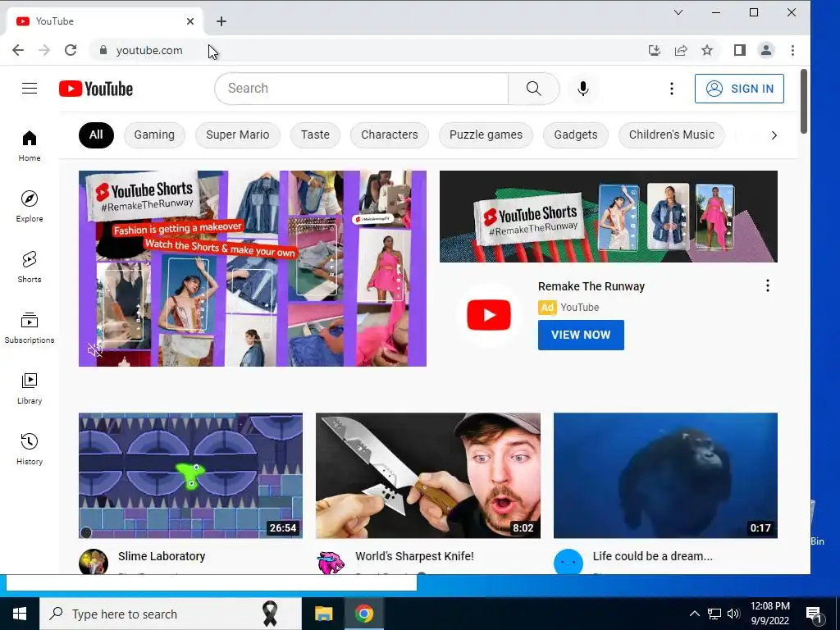Open the underwater monkey video thumbnail
This screenshot has width=840, height=630.
(665, 475)
